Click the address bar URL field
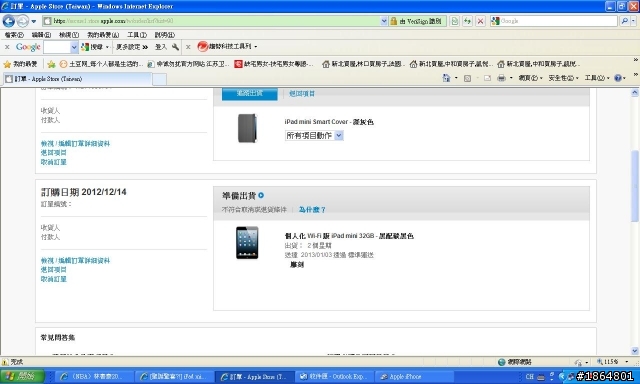 pyautogui.click(x=211, y=21)
